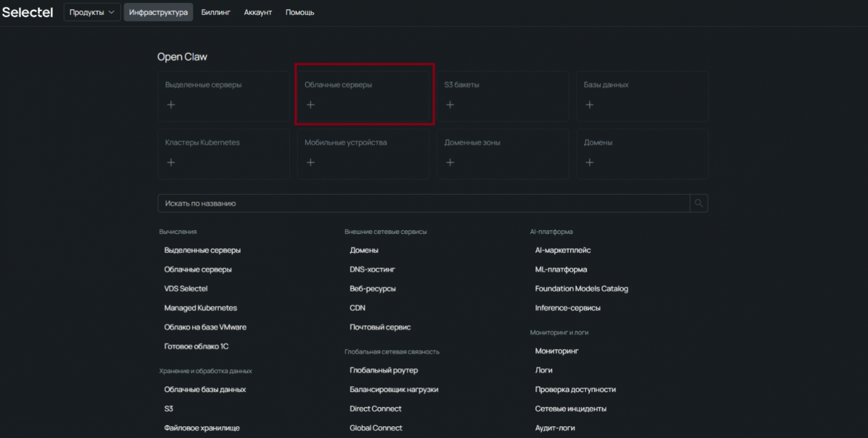Click the plus icon on Доменные зоны card

[450, 162]
